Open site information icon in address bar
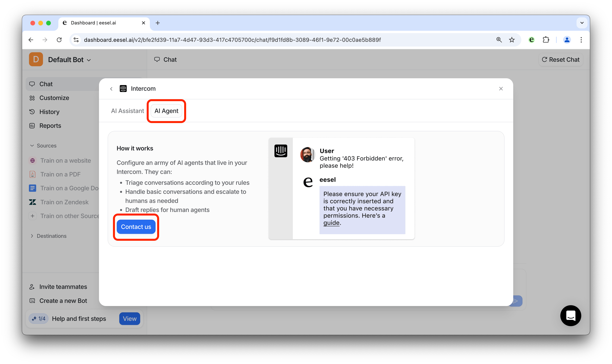The height and width of the screenshot is (364, 612). coord(76,40)
